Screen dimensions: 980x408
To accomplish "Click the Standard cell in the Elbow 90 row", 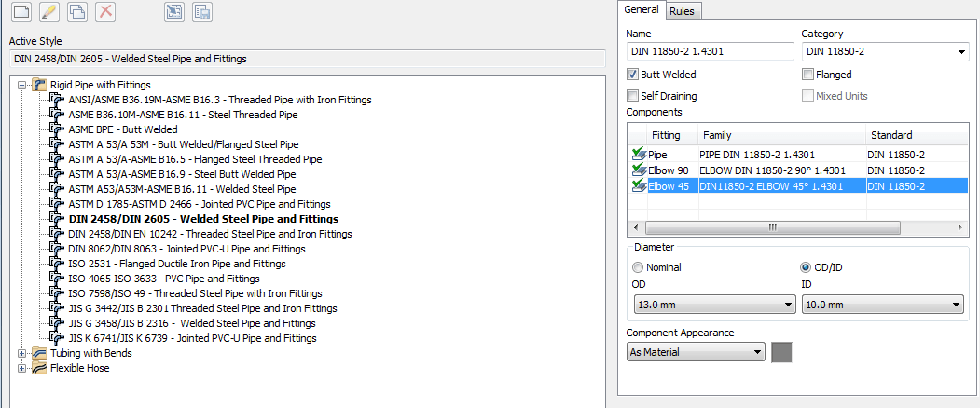I will pos(917,170).
